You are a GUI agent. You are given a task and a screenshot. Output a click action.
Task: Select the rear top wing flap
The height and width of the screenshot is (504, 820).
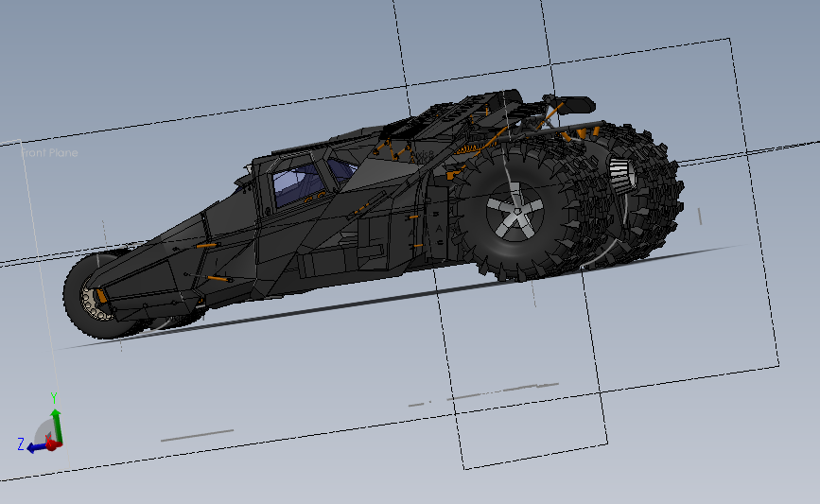coord(574,105)
